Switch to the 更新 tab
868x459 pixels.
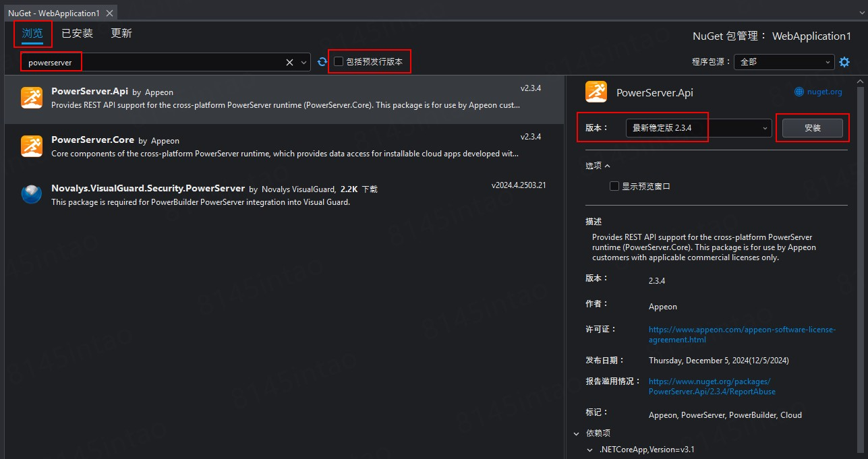[x=121, y=33]
